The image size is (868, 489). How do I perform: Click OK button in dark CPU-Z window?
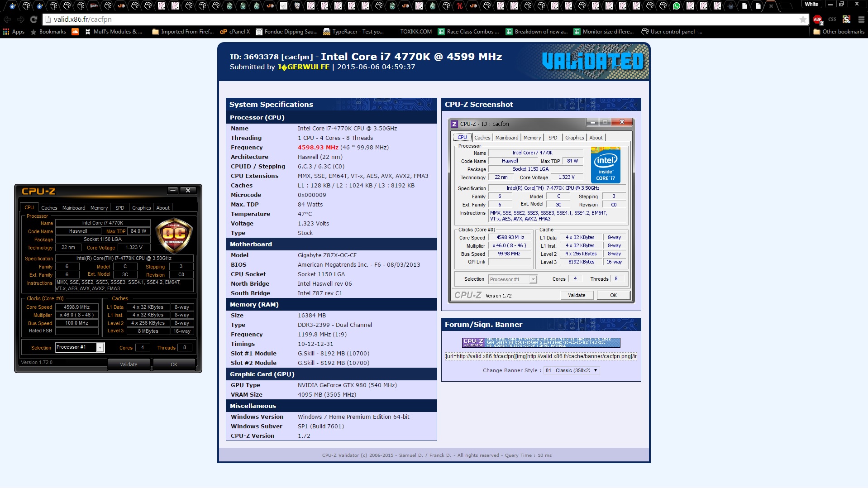[x=174, y=364]
